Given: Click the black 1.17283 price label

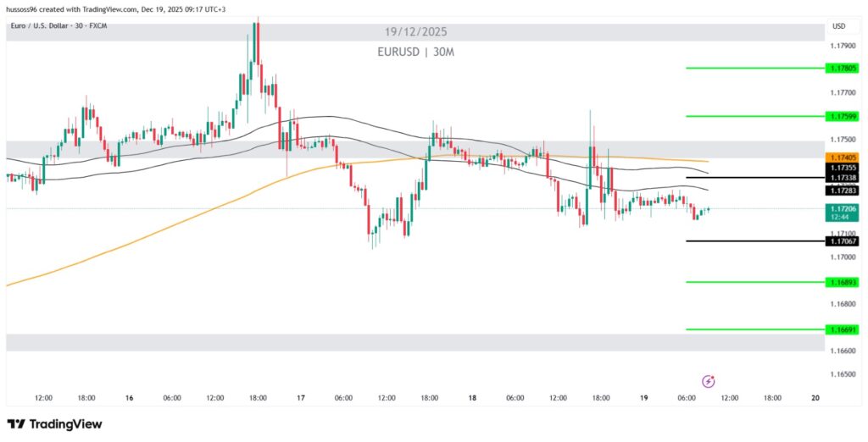Looking at the screenshot, I should pos(843,191).
